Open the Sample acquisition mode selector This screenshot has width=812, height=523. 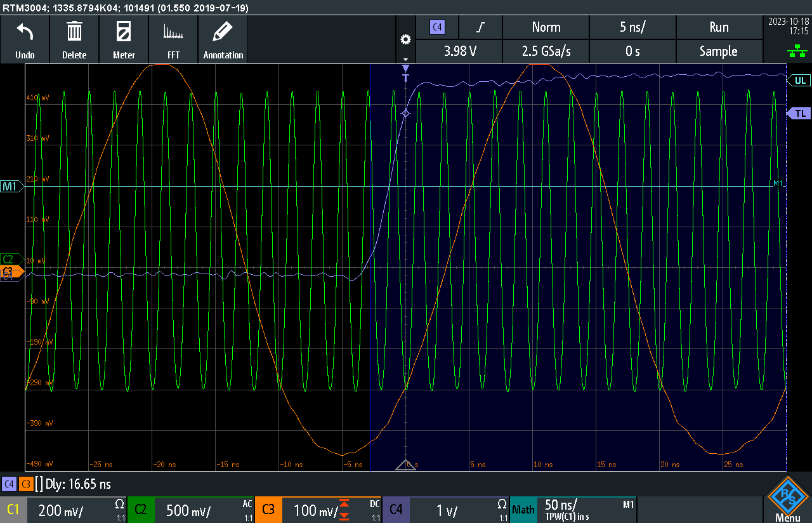718,51
